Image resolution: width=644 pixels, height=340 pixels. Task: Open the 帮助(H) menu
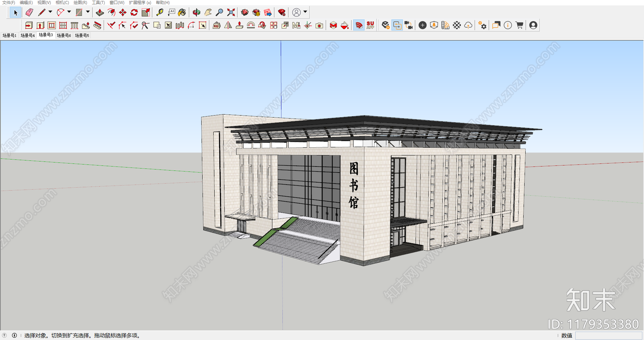[163, 3]
